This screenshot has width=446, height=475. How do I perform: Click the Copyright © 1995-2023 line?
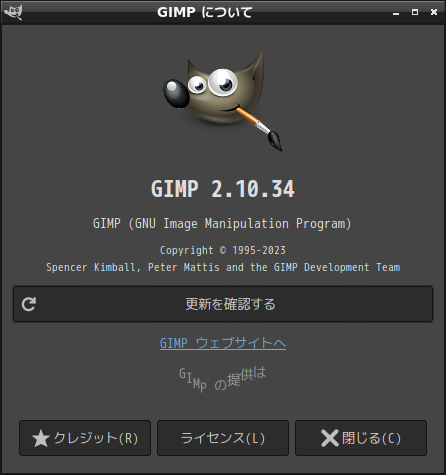[223, 250]
